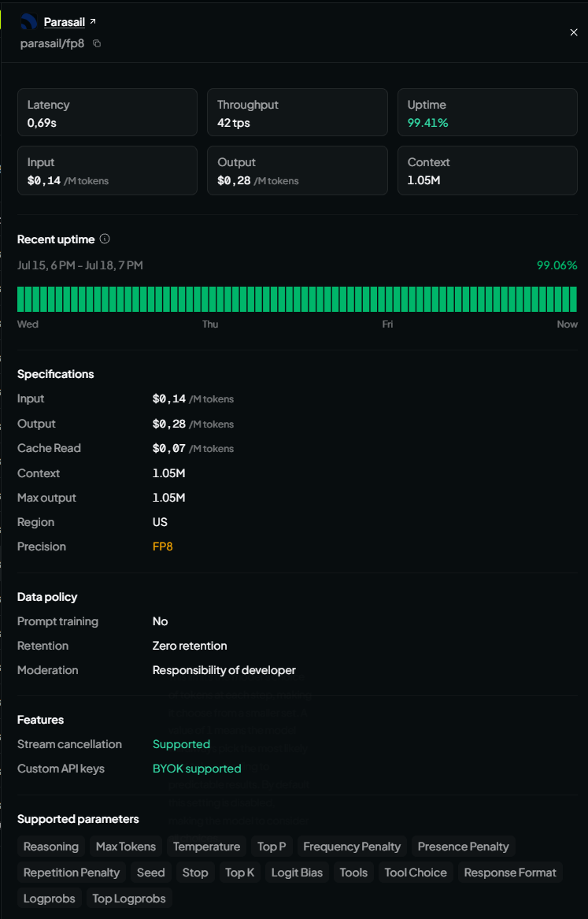Viewport: 588px width, 919px height.
Task: Click the Region US value
Action: coord(160,522)
